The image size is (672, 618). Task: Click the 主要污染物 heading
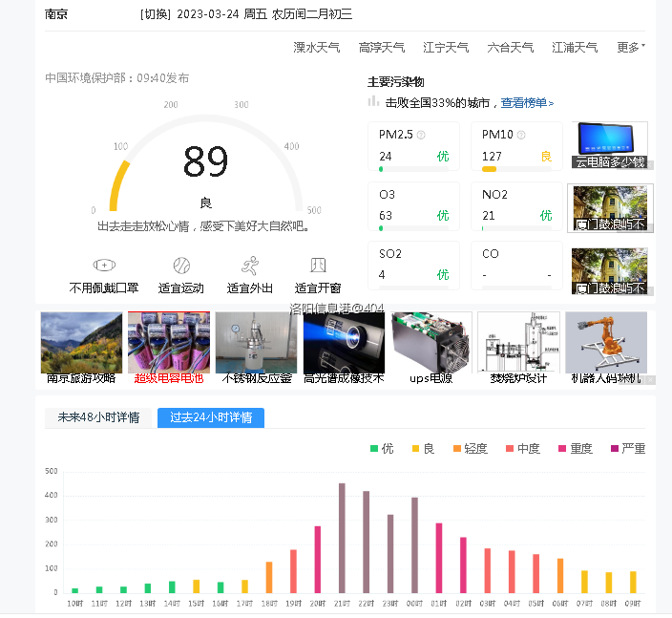(395, 82)
